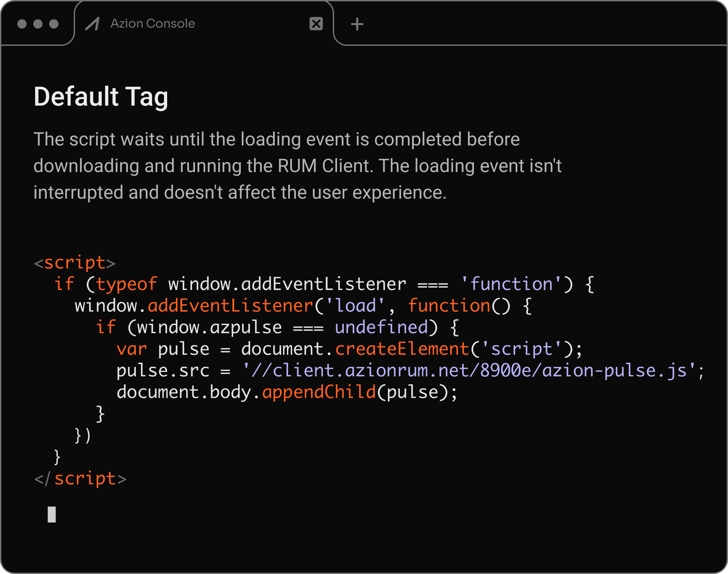Click the middle window control dot
Image resolution: width=728 pixels, height=574 pixels.
[x=38, y=24]
